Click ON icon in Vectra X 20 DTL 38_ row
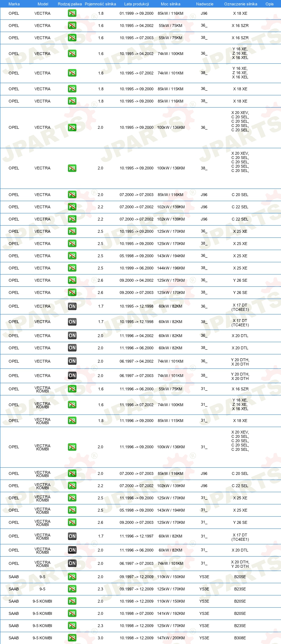The height and width of the screenshot is (644, 281). [72, 348]
